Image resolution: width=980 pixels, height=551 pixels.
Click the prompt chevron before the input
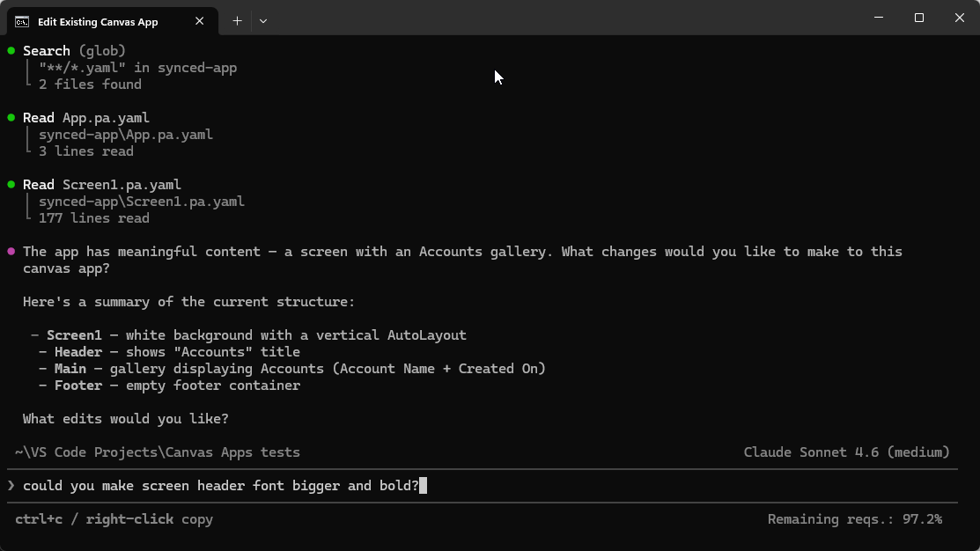[x=11, y=486]
